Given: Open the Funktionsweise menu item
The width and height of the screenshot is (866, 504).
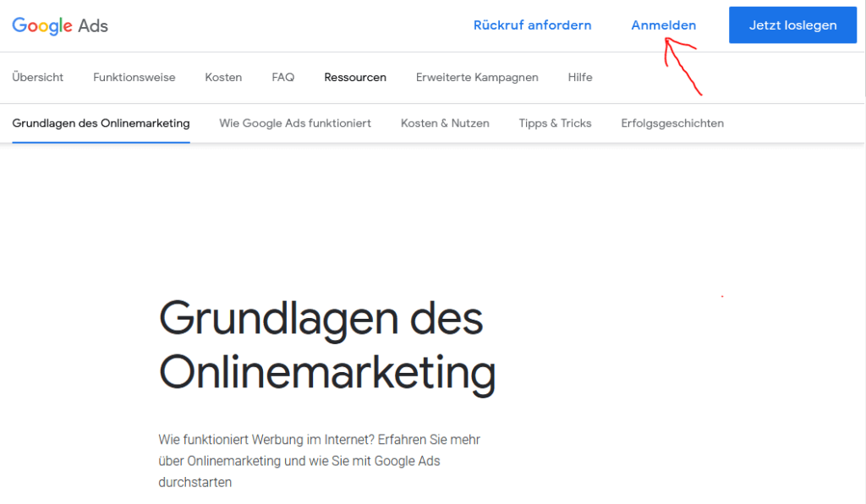Looking at the screenshot, I should pos(134,77).
